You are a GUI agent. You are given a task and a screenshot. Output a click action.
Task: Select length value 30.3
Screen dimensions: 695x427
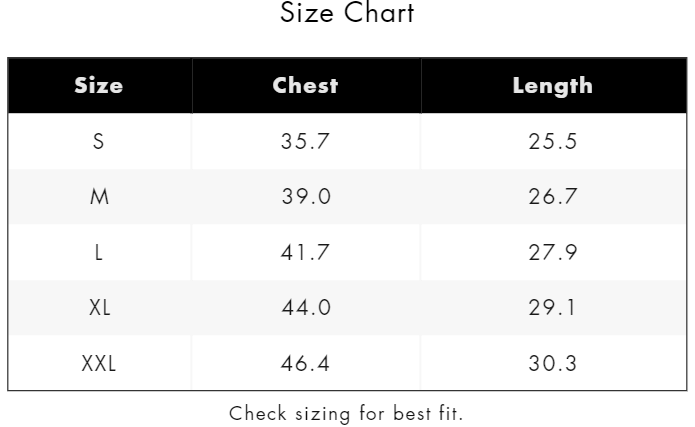coord(553,363)
